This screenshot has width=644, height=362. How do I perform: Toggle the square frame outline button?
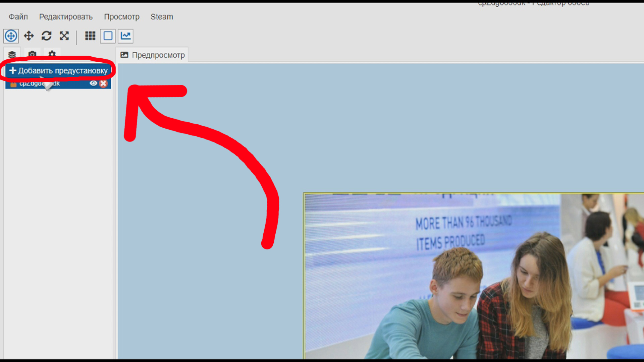click(x=108, y=36)
